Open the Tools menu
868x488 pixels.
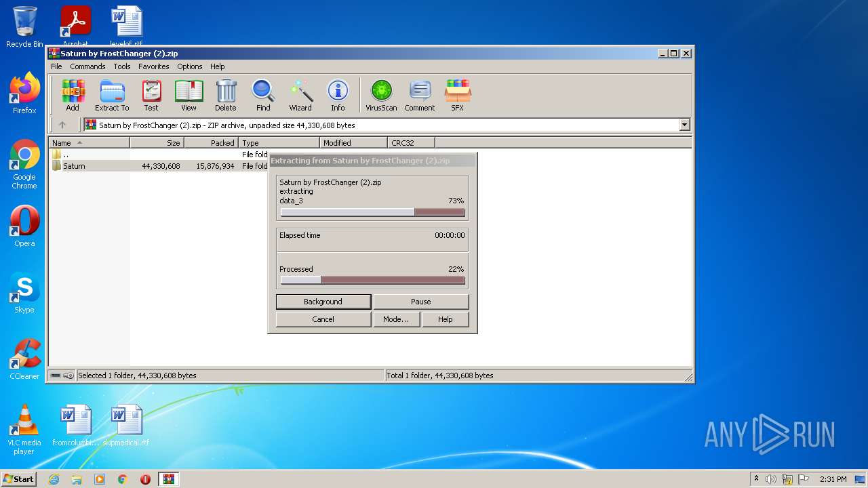122,66
